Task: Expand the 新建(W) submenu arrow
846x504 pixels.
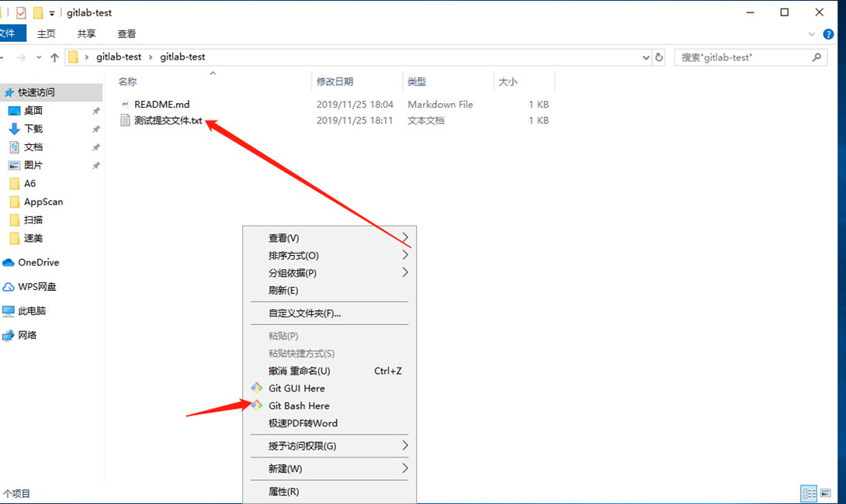Action: (x=404, y=468)
